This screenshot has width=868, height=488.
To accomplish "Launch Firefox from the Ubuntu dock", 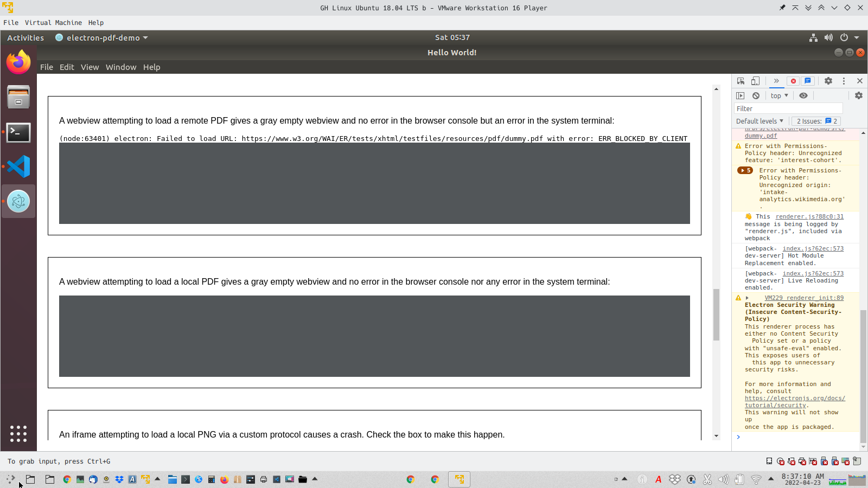I will (x=18, y=62).
